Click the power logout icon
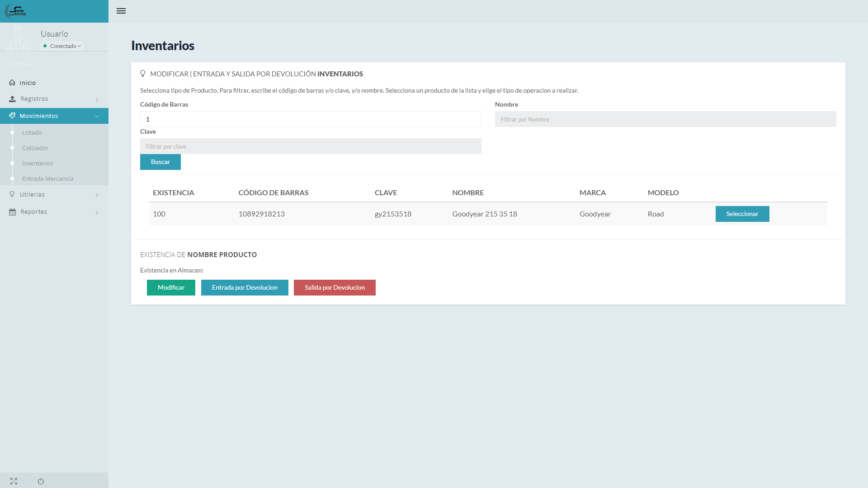868x488 pixels. tap(41, 481)
